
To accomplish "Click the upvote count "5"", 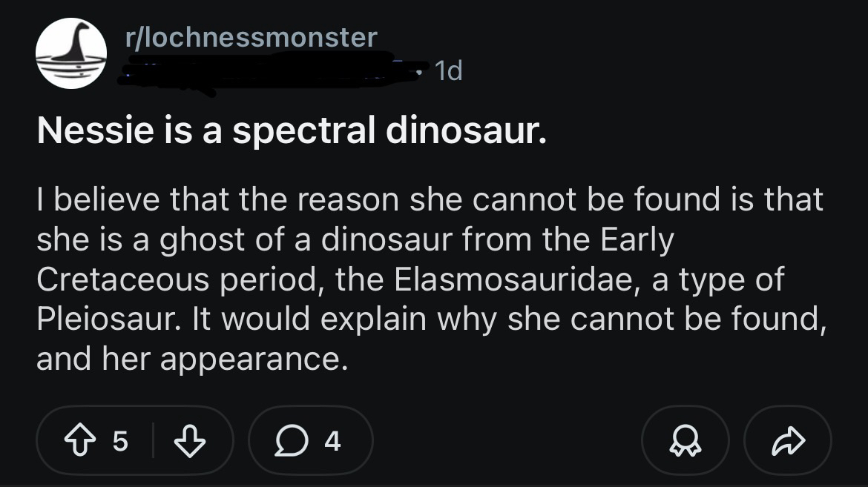I will (x=119, y=441).
